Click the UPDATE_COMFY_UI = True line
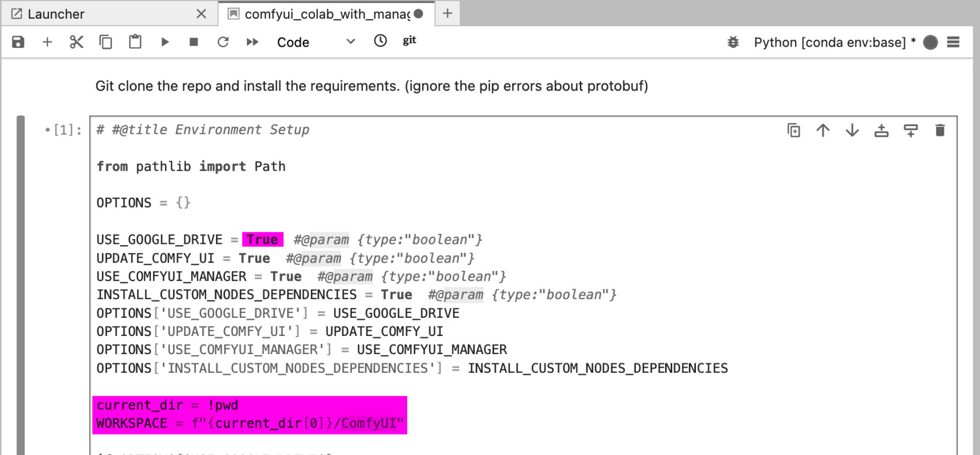Image resolution: width=980 pixels, height=455 pixels. click(x=285, y=258)
